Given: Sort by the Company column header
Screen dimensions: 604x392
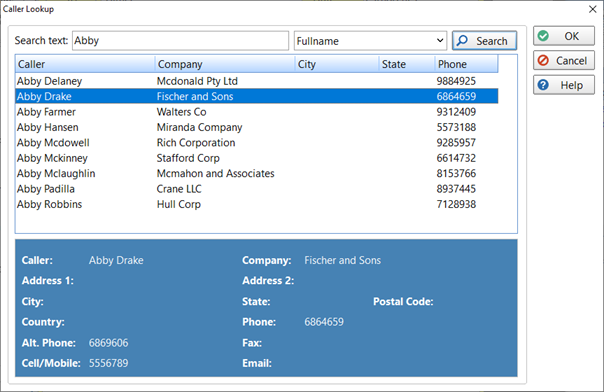Looking at the screenshot, I should tap(225, 64).
